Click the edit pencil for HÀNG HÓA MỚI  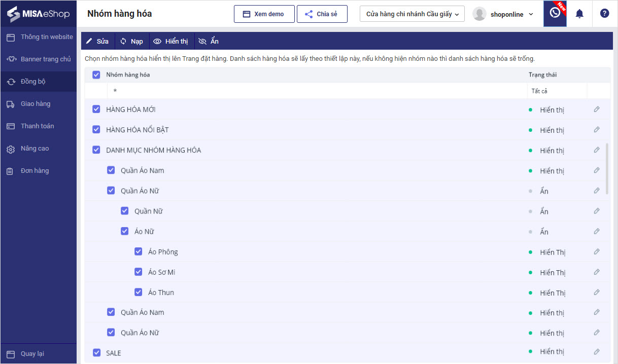597,110
